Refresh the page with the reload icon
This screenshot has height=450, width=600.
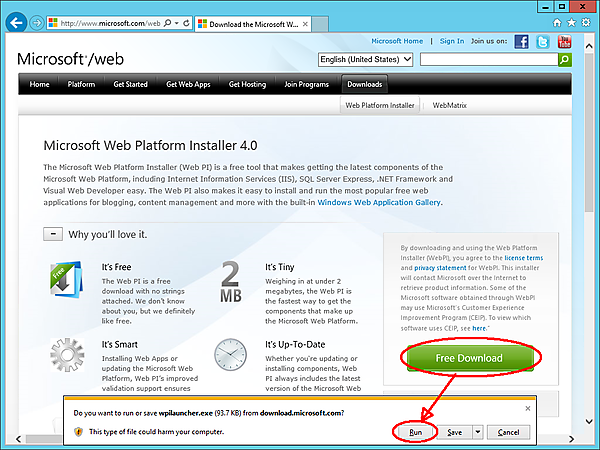pyautogui.click(x=186, y=23)
